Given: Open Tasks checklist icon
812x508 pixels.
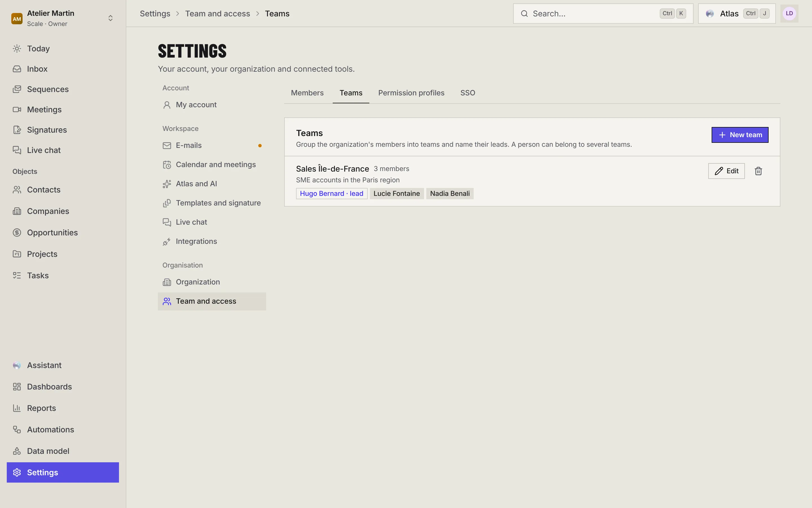Looking at the screenshot, I should tap(17, 275).
